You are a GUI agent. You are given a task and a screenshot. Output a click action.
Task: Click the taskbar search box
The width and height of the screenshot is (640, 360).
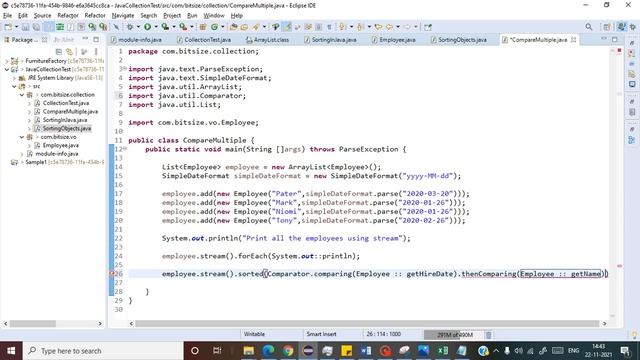click(x=103, y=351)
